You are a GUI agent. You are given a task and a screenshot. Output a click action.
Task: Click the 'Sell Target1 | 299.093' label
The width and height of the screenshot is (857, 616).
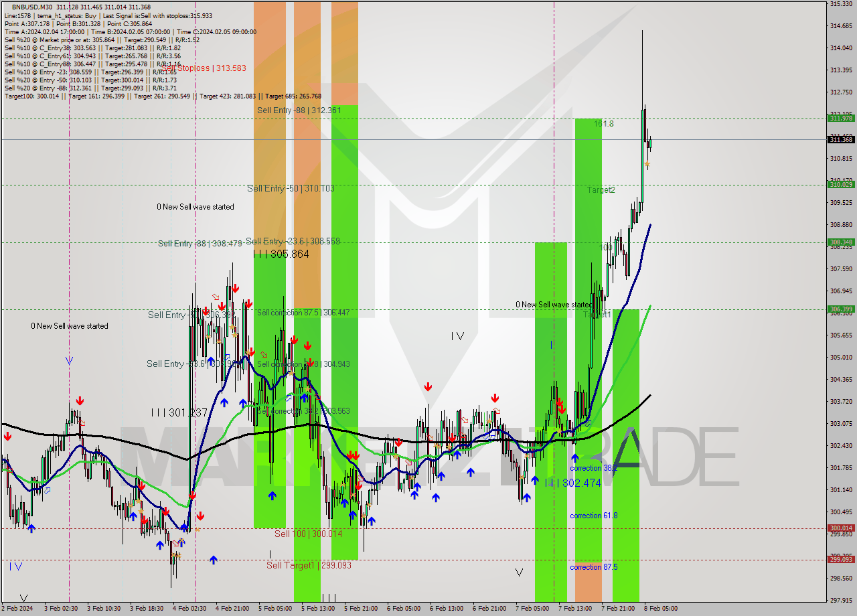tap(309, 565)
